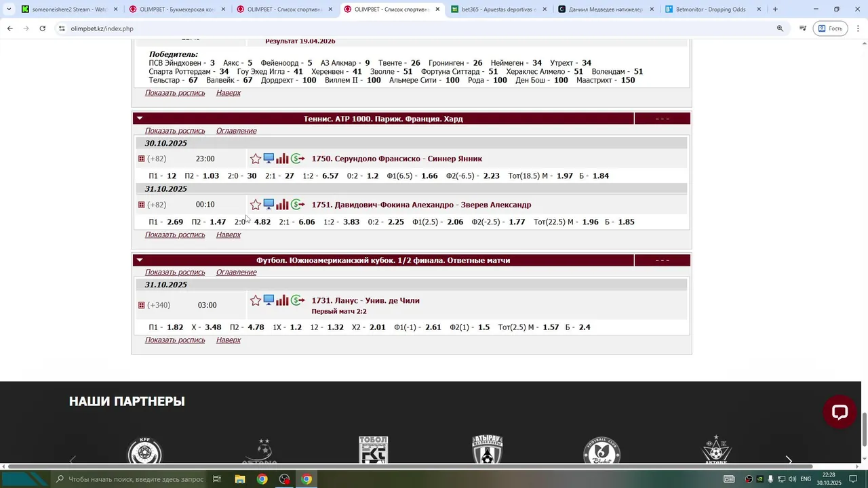Switch to someoneishere2 Stream tab
868x488 pixels.
[x=69, y=9]
